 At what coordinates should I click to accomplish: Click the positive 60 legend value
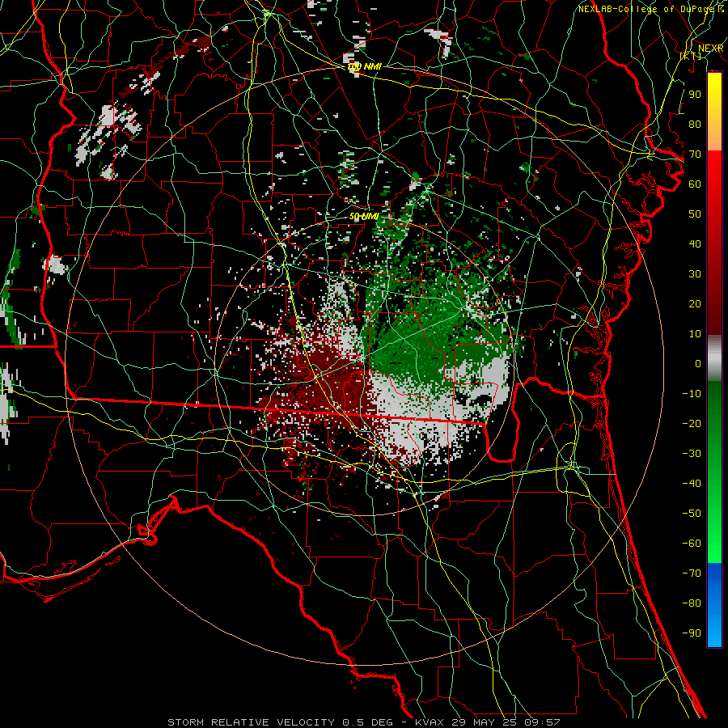click(695, 184)
